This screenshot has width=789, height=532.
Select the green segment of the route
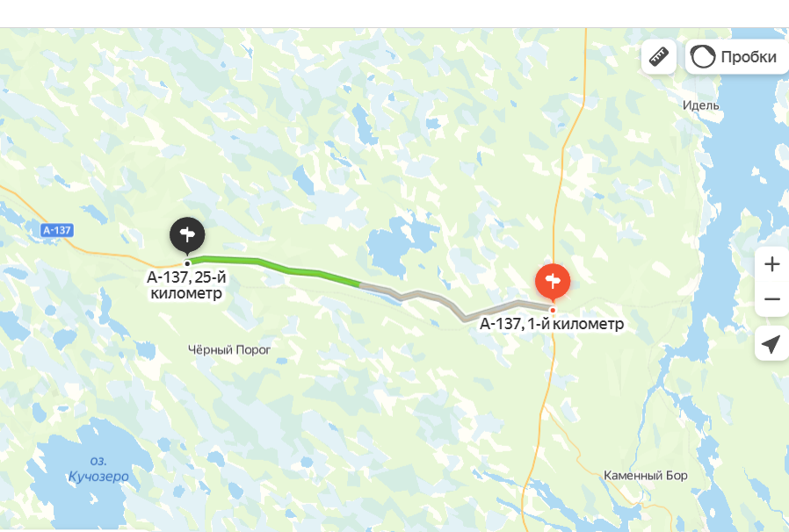point(274,266)
